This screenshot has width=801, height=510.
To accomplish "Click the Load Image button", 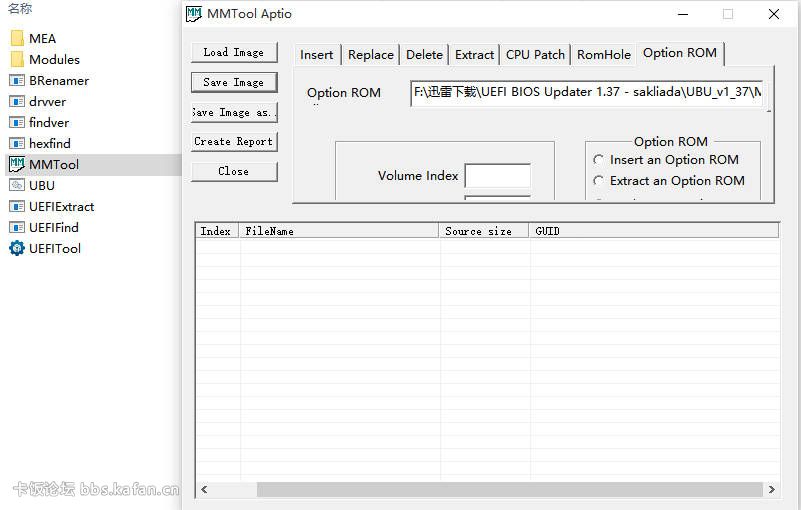I will coord(234,52).
